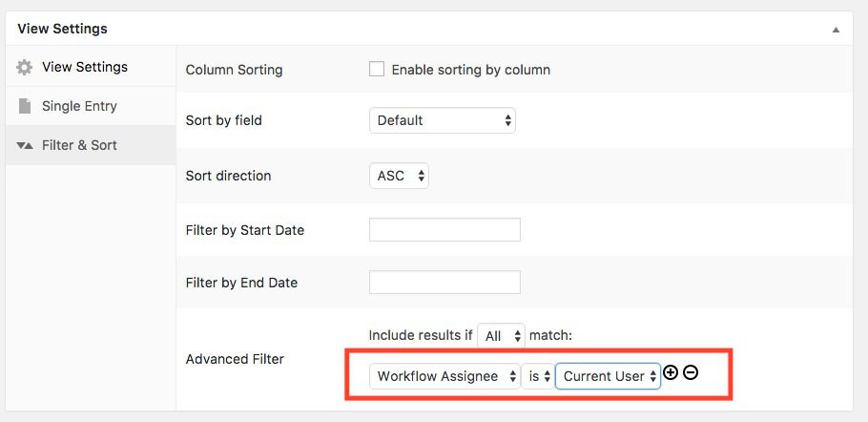Open the Sort by field dropdown

coord(442,120)
